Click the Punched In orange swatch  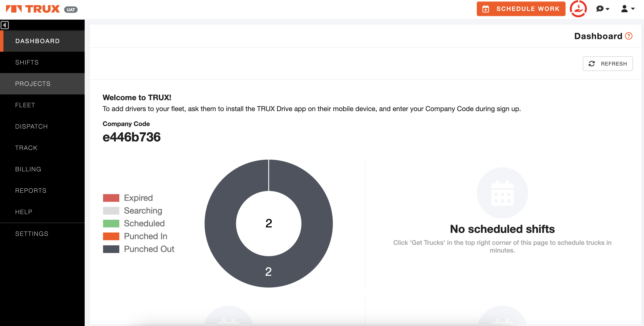point(111,236)
